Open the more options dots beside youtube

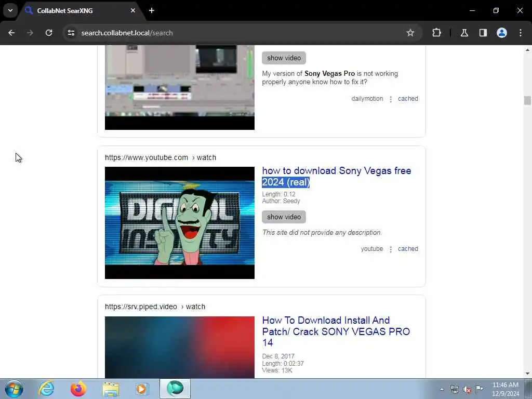(x=391, y=249)
